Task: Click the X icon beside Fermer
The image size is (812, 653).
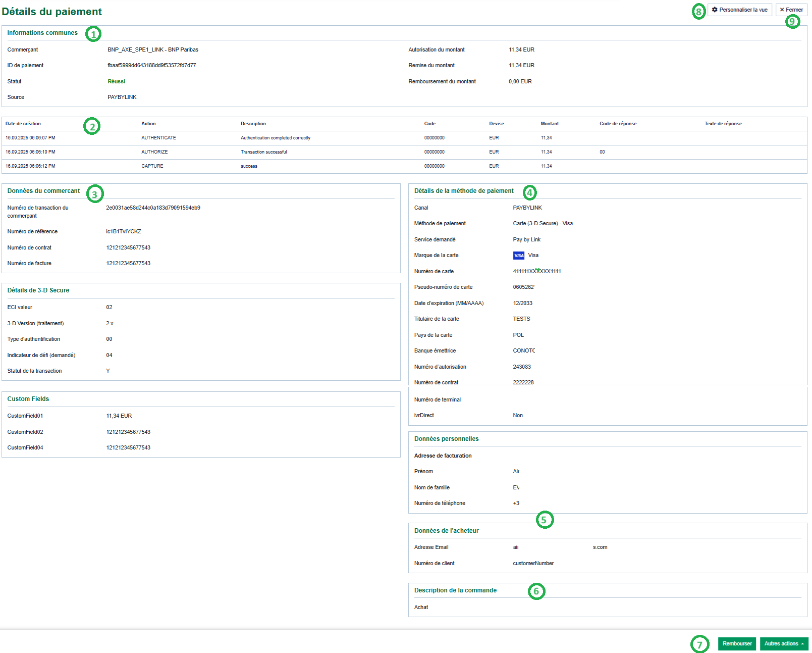Action: pyautogui.click(x=782, y=10)
